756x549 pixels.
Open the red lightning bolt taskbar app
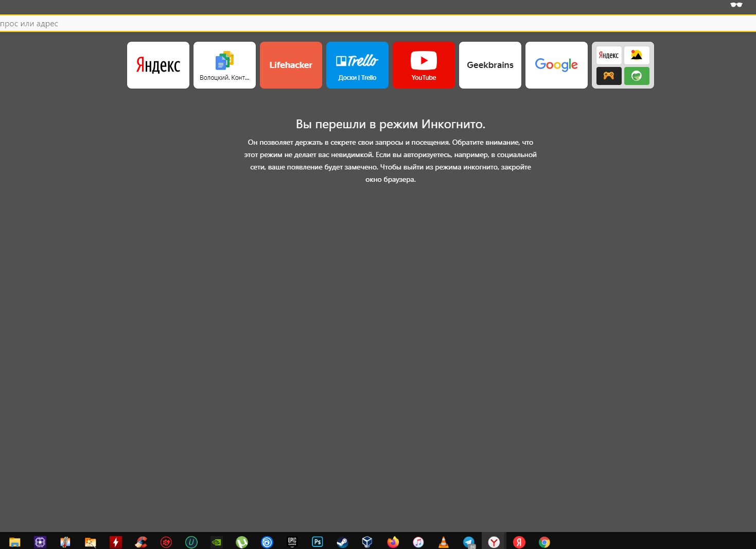pos(115,542)
